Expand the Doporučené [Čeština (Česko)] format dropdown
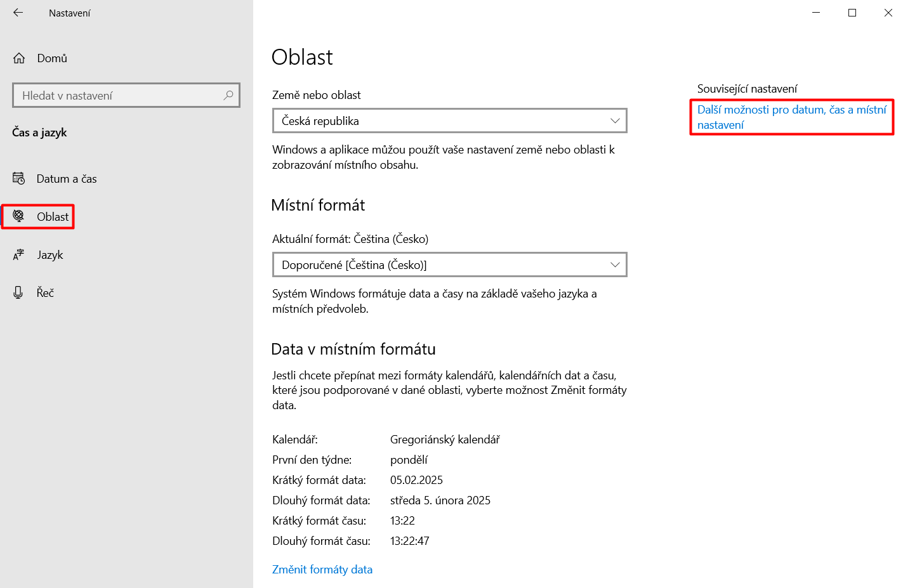 pos(450,265)
